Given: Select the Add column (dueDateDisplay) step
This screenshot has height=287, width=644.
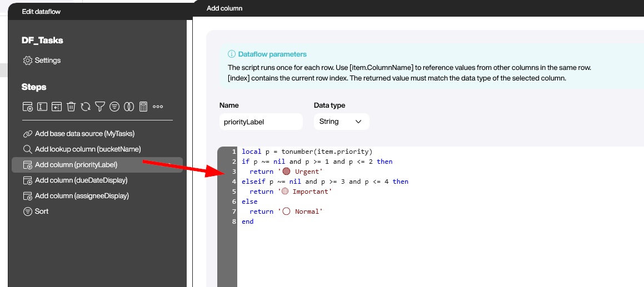Looking at the screenshot, I should tap(97, 180).
